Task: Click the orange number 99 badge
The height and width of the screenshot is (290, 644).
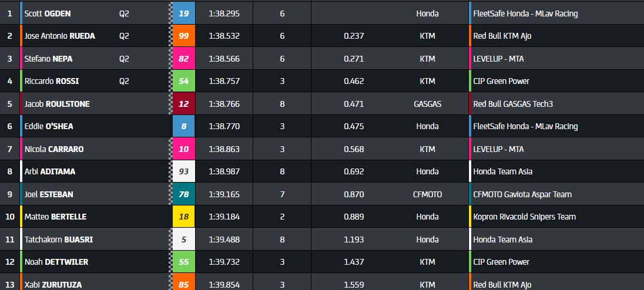Action: 183,36
